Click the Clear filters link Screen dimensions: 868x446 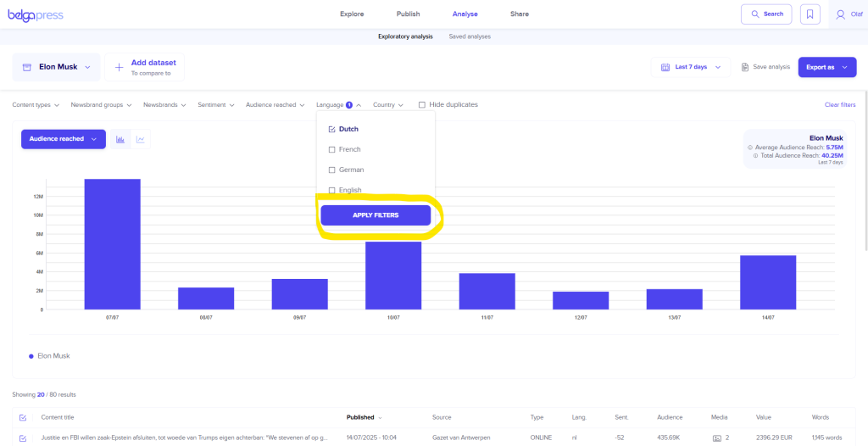(x=839, y=105)
